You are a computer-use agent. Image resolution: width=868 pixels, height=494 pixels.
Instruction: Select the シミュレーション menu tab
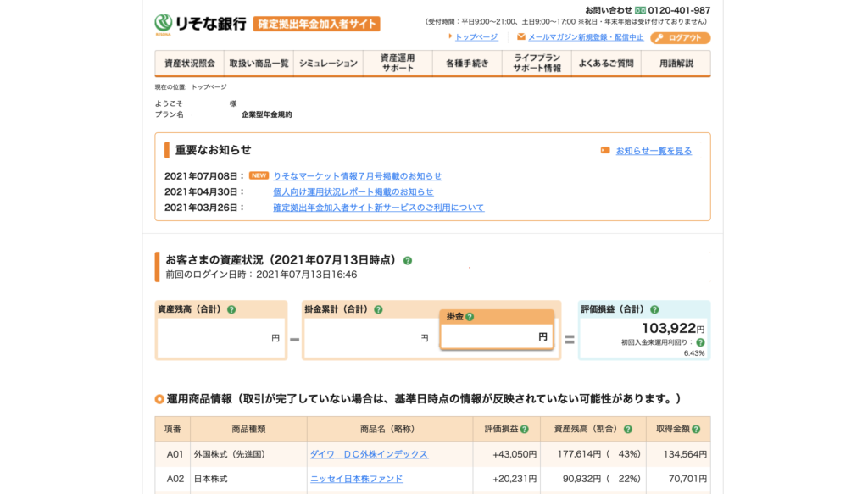tap(328, 64)
